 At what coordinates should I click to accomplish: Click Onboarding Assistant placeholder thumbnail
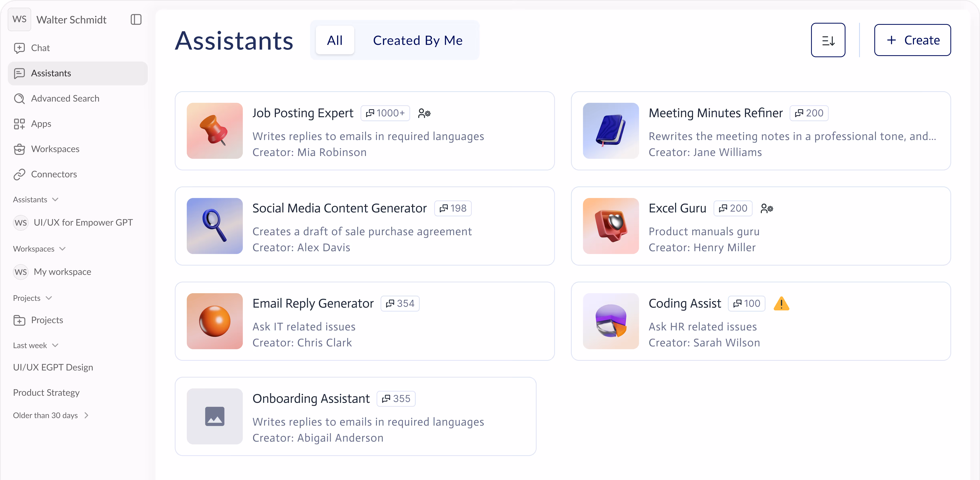215,416
